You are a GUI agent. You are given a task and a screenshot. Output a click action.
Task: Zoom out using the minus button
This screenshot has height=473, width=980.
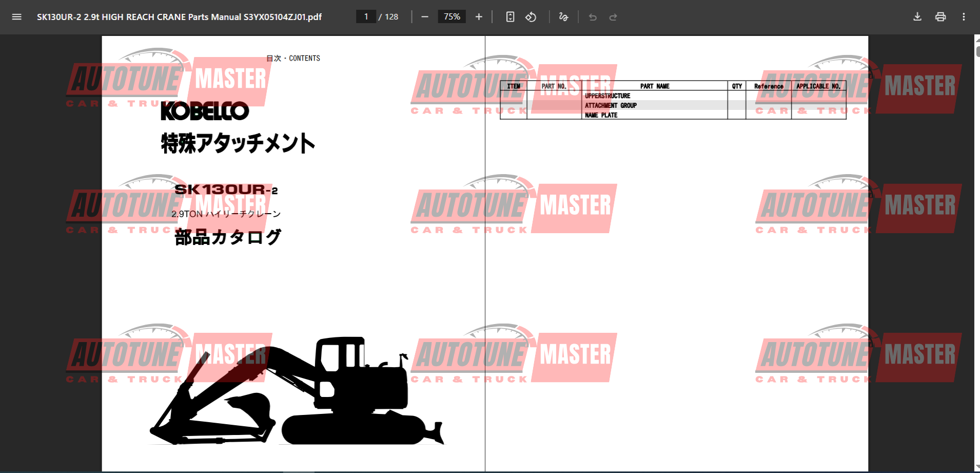425,17
